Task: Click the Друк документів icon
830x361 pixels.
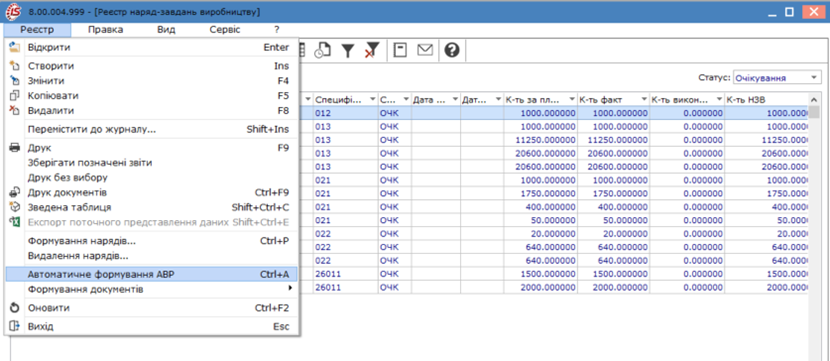Action: [15, 193]
